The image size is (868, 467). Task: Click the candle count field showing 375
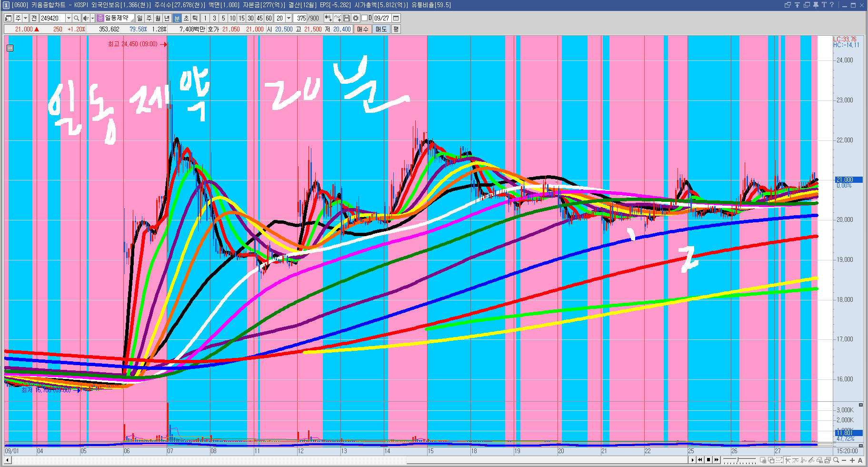click(300, 18)
